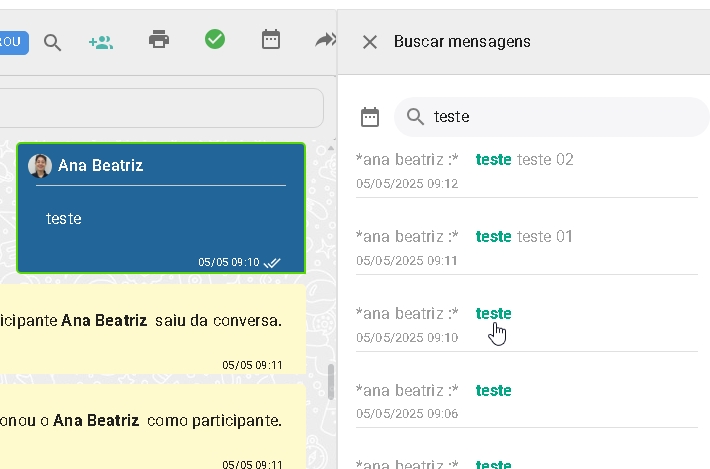710x469 pixels.
Task: Close the Buscar mensagens panel
Action: [369, 42]
